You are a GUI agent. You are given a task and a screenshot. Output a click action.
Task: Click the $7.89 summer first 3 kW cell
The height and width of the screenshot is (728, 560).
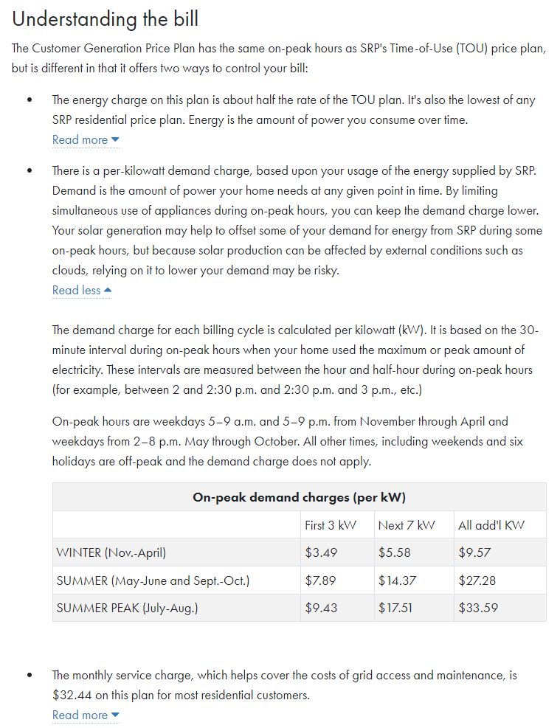coord(320,580)
